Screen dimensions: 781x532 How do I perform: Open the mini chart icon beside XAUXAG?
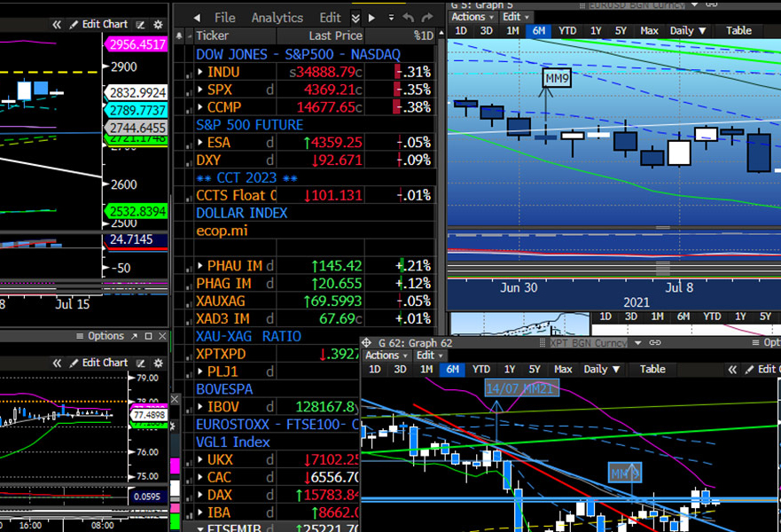188,303
